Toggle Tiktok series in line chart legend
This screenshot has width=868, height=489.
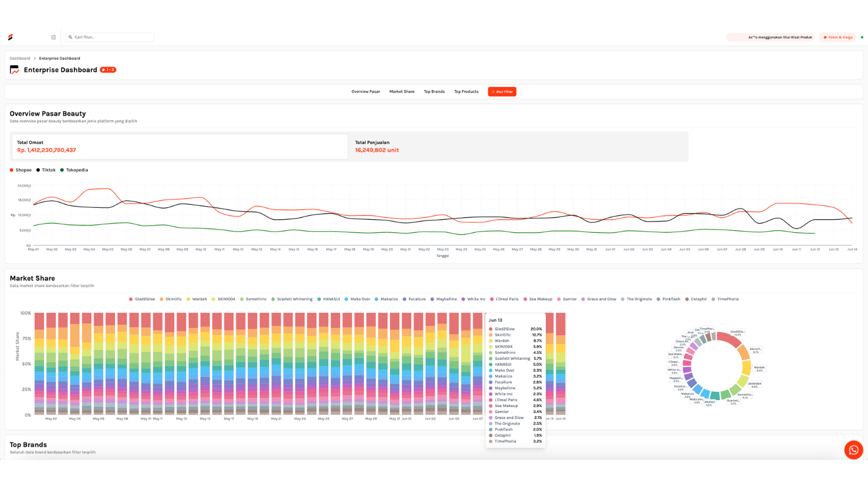coord(46,170)
